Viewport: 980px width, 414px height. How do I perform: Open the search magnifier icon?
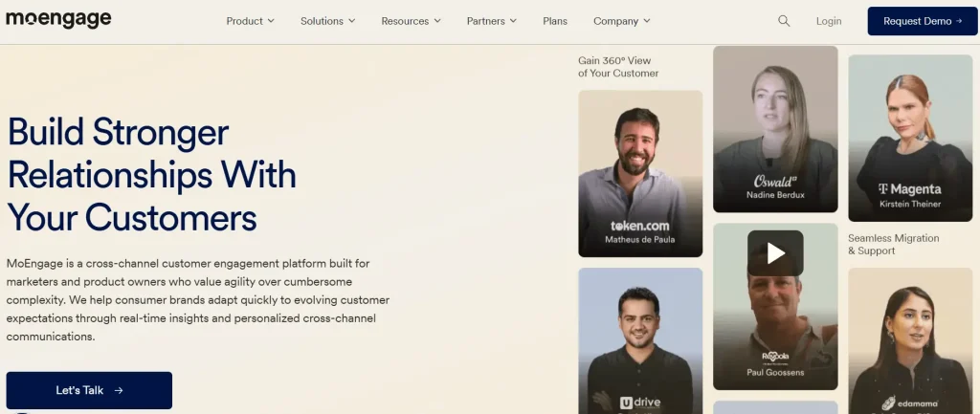coord(784,21)
